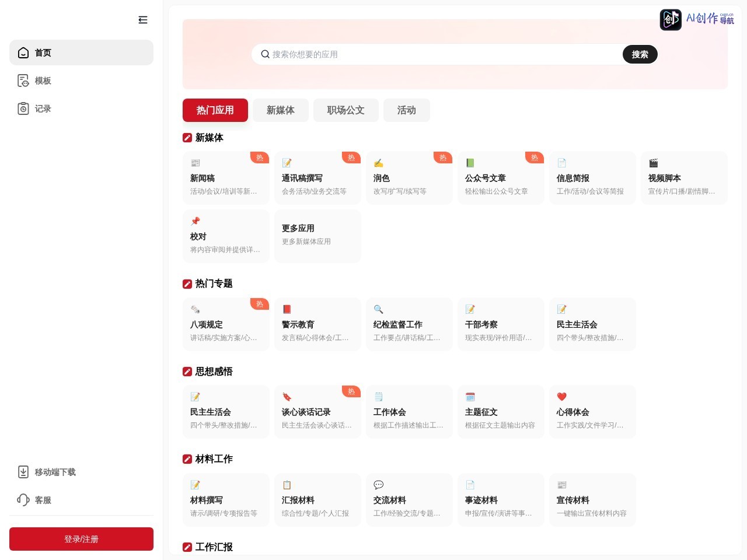747x560 pixels.
Task: Open the 事迹材料 card
Action: point(501,500)
